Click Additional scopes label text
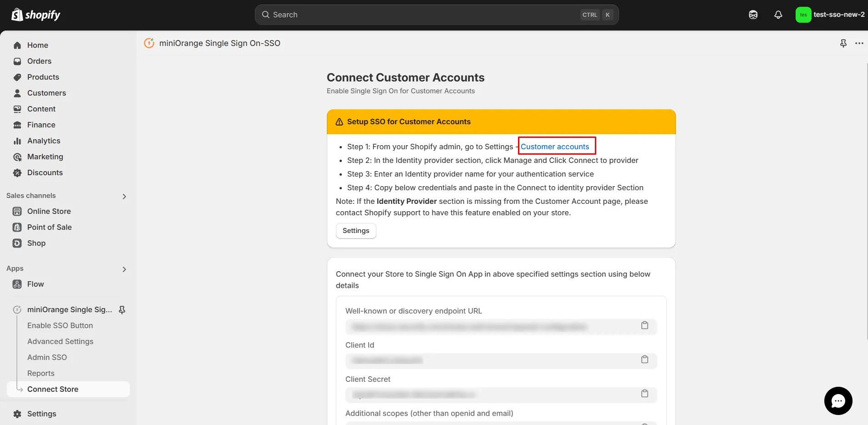The height and width of the screenshot is (425, 868). click(x=429, y=413)
